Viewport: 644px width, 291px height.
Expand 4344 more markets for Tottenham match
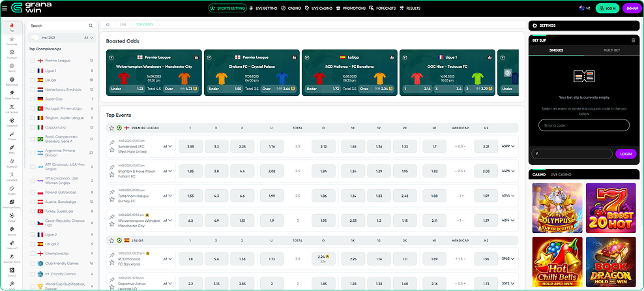pyautogui.click(x=508, y=196)
